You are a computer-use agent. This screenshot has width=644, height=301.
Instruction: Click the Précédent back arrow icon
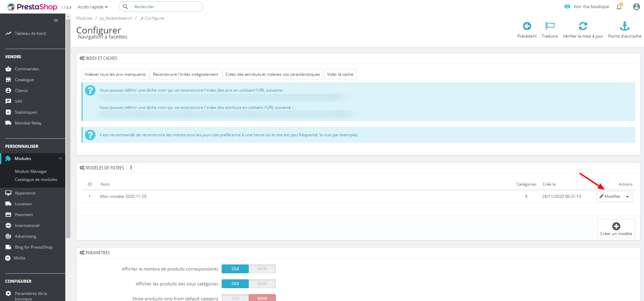tap(527, 26)
